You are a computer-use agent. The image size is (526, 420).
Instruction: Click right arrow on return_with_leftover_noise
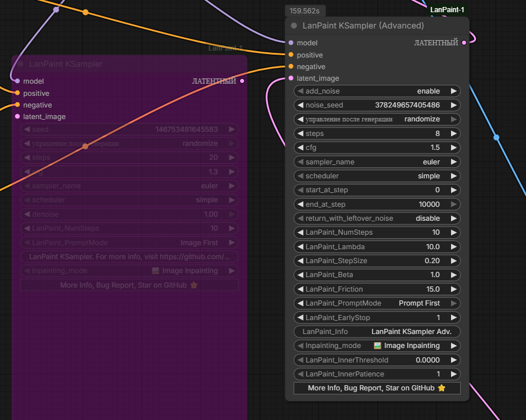(x=453, y=218)
